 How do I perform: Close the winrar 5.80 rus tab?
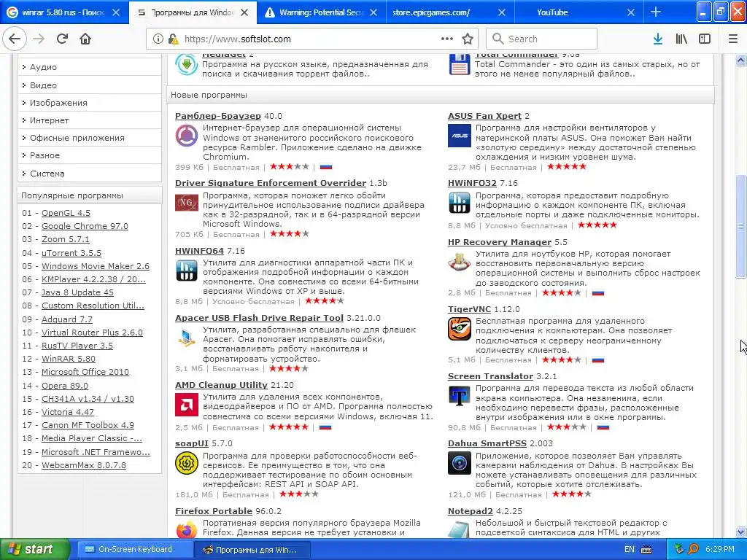click(x=116, y=12)
